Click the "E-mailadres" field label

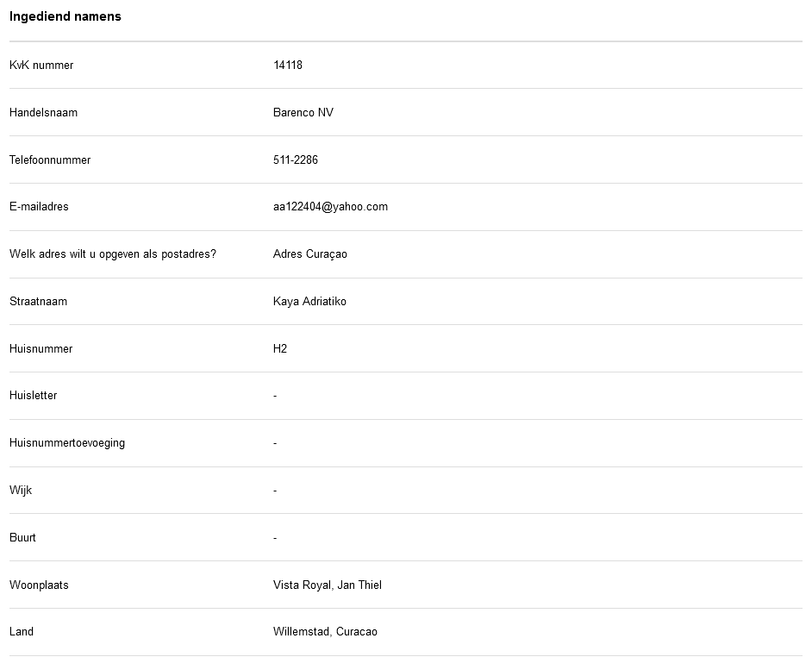tap(39, 207)
